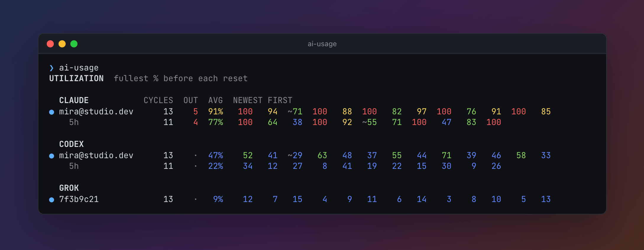This screenshot has width=644, height=250.
Task: Click the yellow "88" value in Claude's row
Action: 347,112
